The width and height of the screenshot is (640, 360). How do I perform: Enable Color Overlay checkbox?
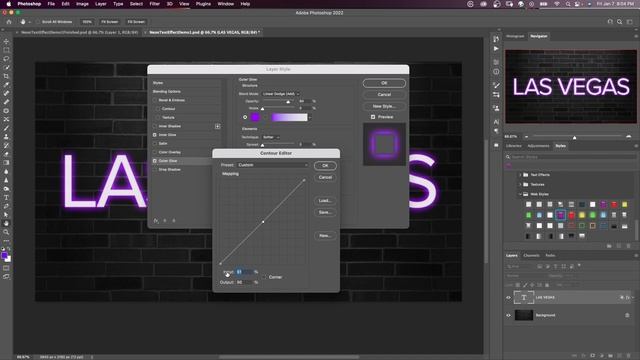pos(155,152)
